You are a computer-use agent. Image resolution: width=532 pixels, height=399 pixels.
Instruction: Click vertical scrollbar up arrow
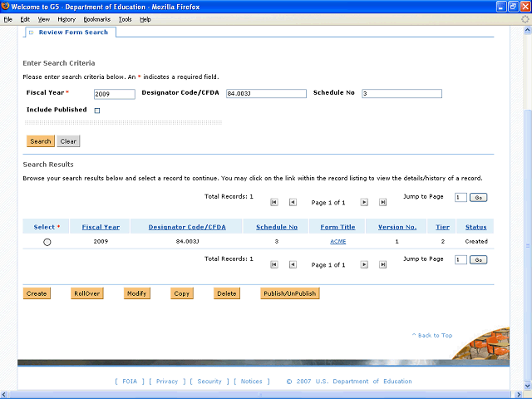point(527,30)
